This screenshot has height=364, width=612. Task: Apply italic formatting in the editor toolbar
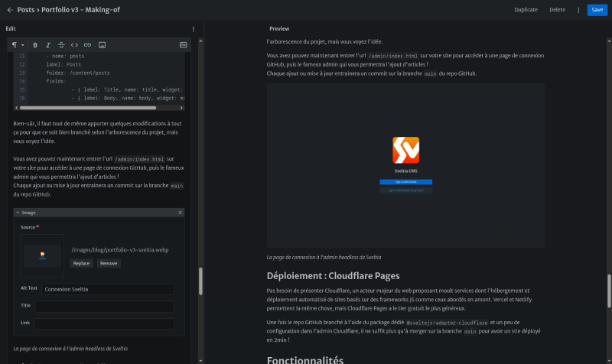(x=48, y=45)
